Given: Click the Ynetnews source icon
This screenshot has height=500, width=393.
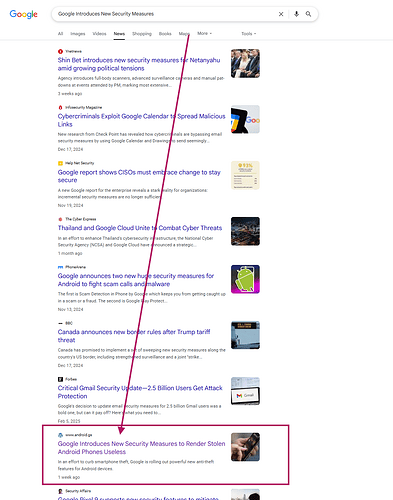Looking at the screenshot, I should coord(60,51).
